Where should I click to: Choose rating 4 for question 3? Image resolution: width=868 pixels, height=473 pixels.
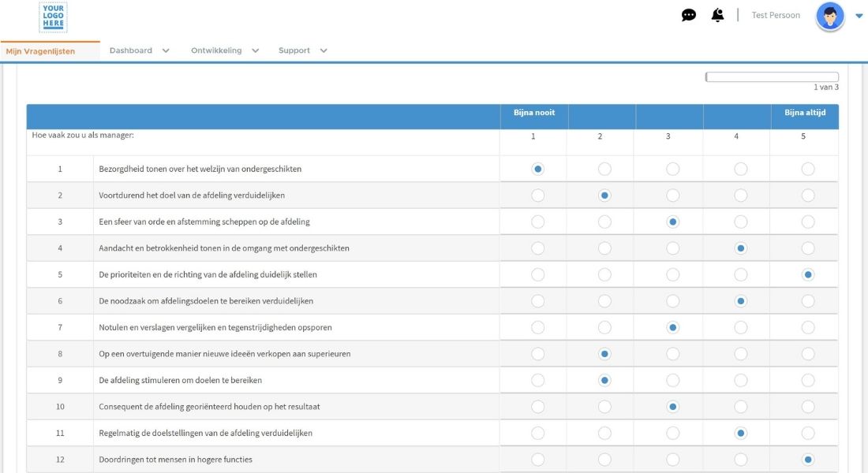[x=740, y=222]
